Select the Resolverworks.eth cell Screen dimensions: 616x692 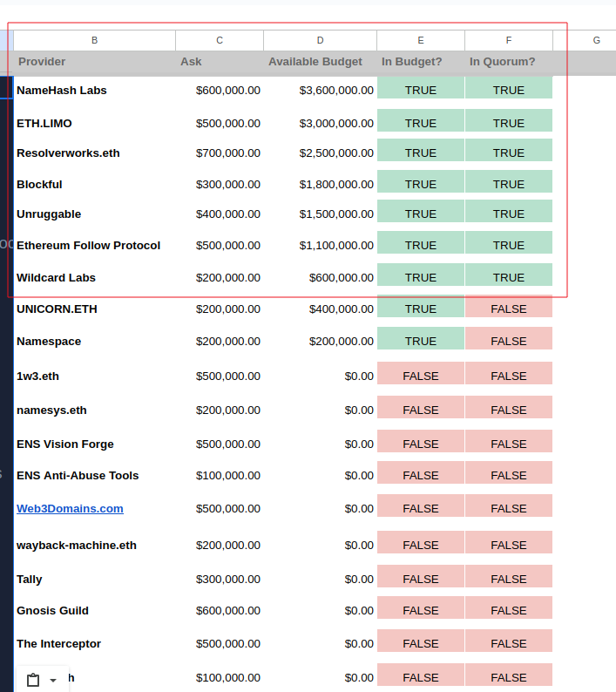(x=68, y=153)
